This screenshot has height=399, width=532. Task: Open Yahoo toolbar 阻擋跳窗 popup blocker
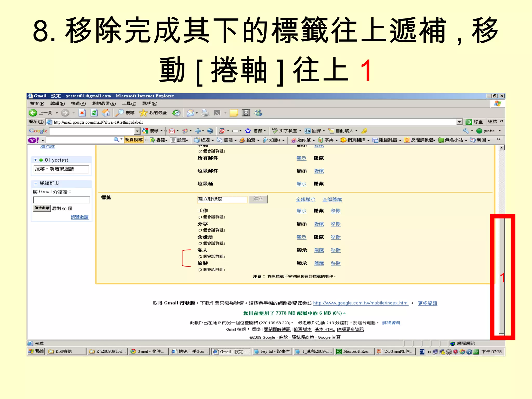pos(385,140)
